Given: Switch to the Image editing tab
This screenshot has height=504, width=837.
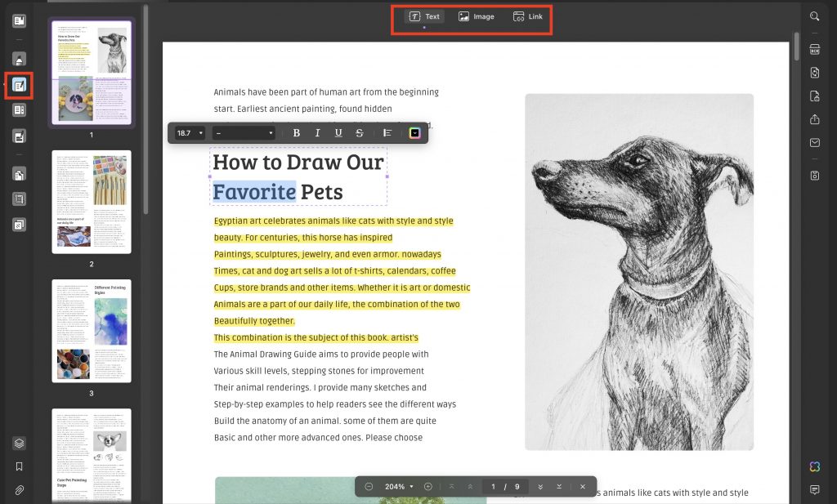Looking at the screenshot, I should 477,16.
